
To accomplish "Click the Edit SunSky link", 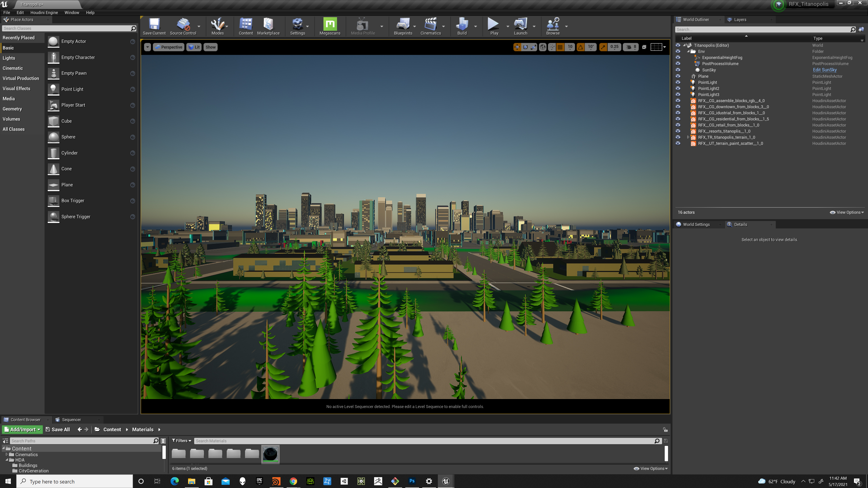I will [825, 70].
